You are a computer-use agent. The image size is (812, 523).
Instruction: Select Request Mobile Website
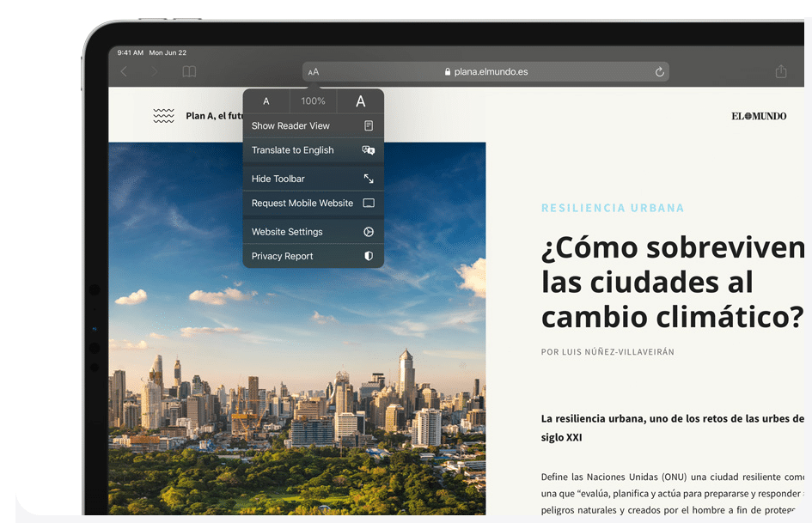(x=302, y=204)
